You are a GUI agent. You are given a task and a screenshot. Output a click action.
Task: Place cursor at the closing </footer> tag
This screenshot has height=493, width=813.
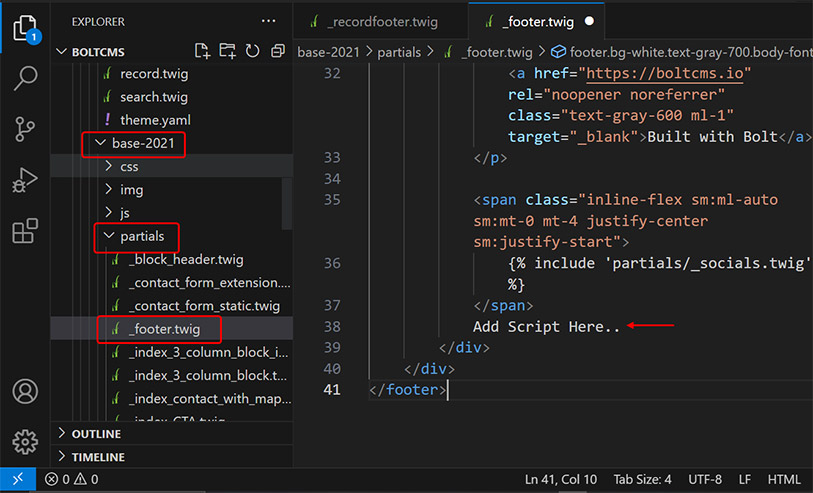coord(408,390)
